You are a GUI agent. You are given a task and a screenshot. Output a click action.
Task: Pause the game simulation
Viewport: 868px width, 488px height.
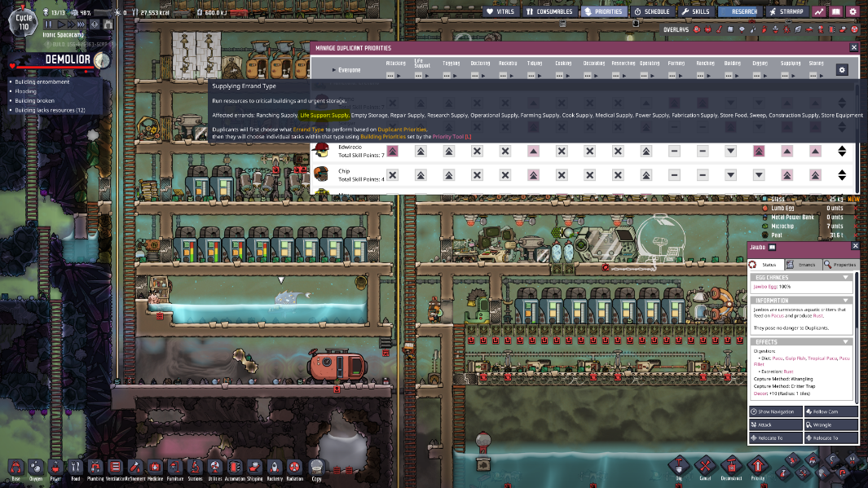[48, 24]
